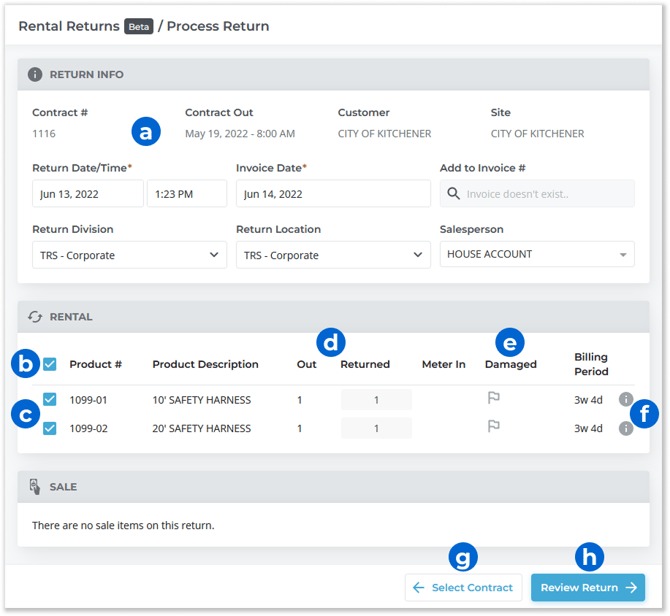Screen dimensions: 670x616
Task: Click the Sale section tag icon
Action: [35, 487]
